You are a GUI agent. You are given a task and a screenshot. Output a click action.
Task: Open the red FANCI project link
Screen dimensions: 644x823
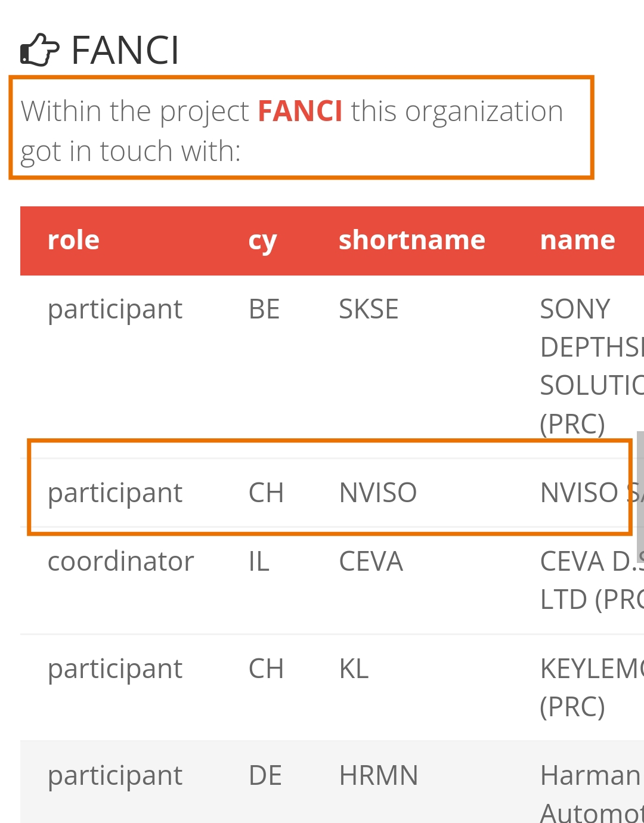(300, 111)
